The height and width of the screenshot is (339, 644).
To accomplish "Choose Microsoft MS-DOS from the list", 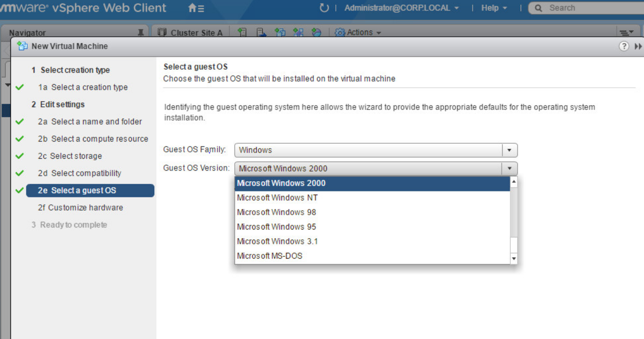I will (373, 256).
